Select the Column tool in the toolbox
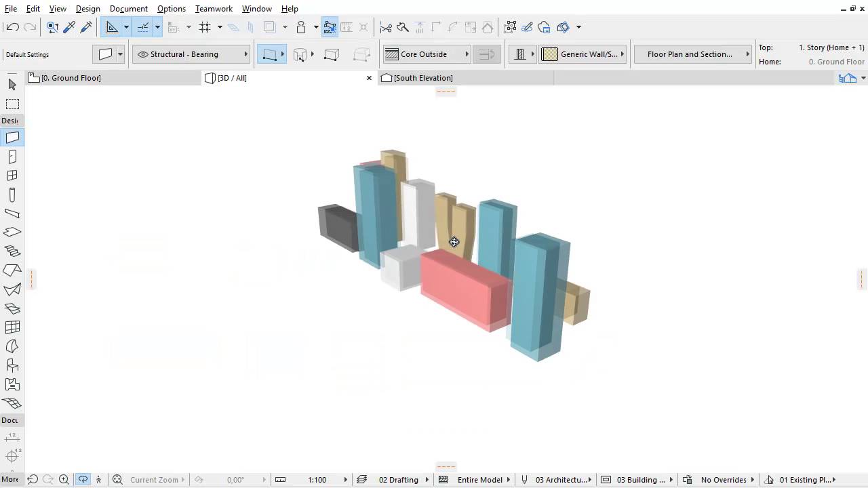The height and width of the screenshot is (488, 868). 12,195
